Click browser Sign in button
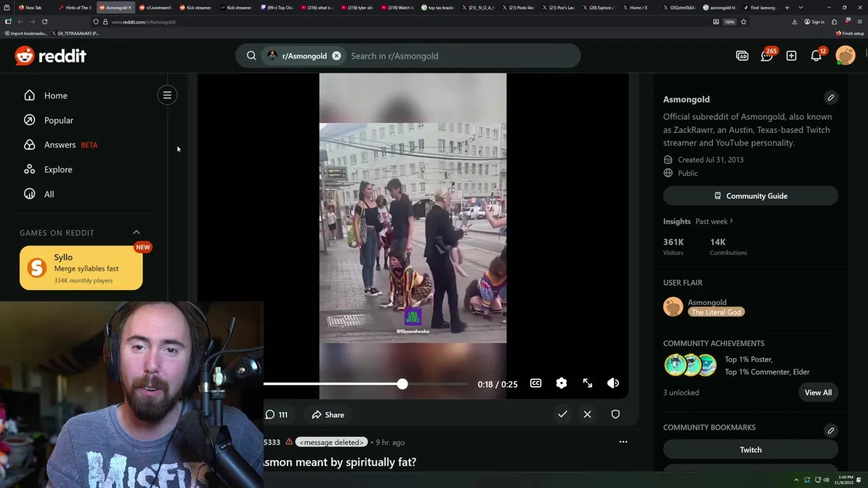868x488 pixels. tap(814, 22)
